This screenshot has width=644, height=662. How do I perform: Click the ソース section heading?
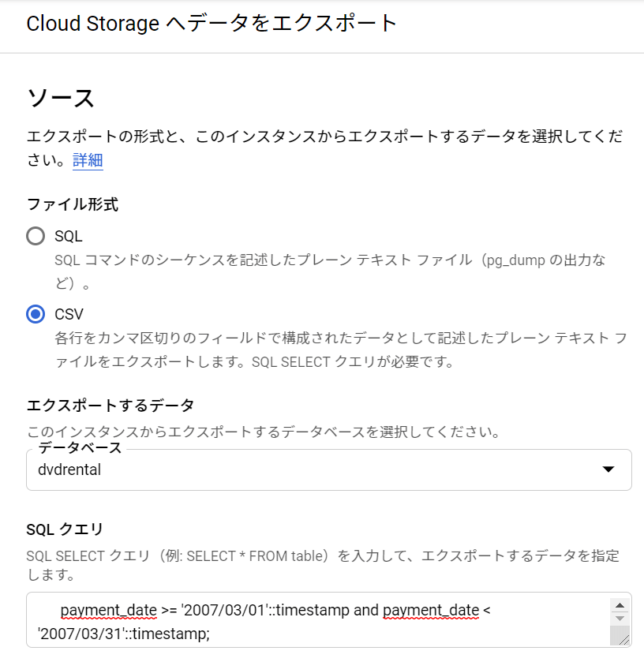pyautogui.click(x=61, y=99)
